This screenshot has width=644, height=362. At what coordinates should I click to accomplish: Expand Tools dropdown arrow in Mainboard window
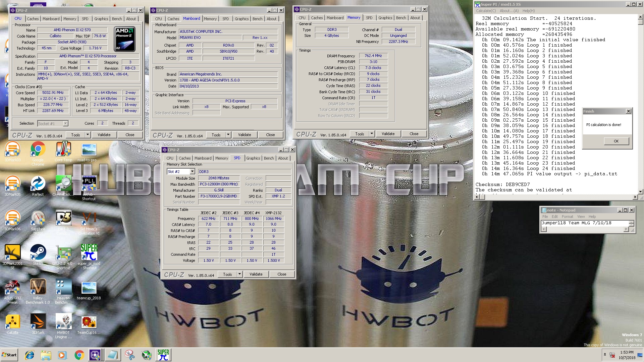pyautogui.click(x=228, y=135)
